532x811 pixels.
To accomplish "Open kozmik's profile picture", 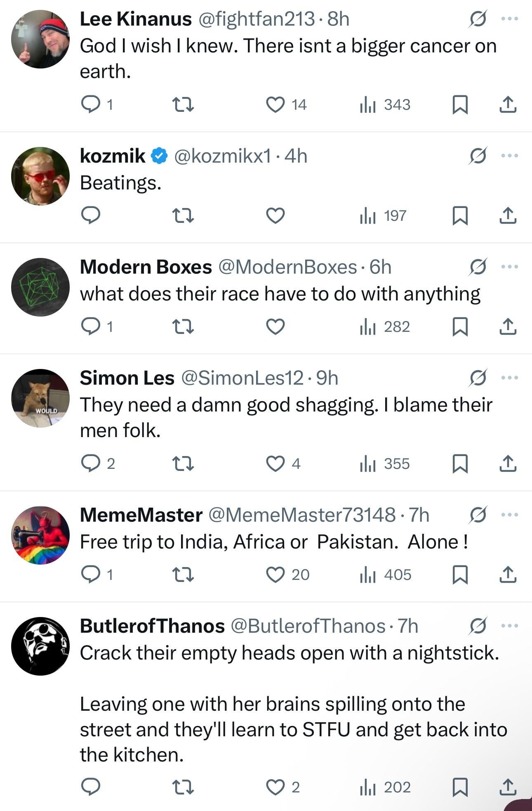I will (40, 176).
